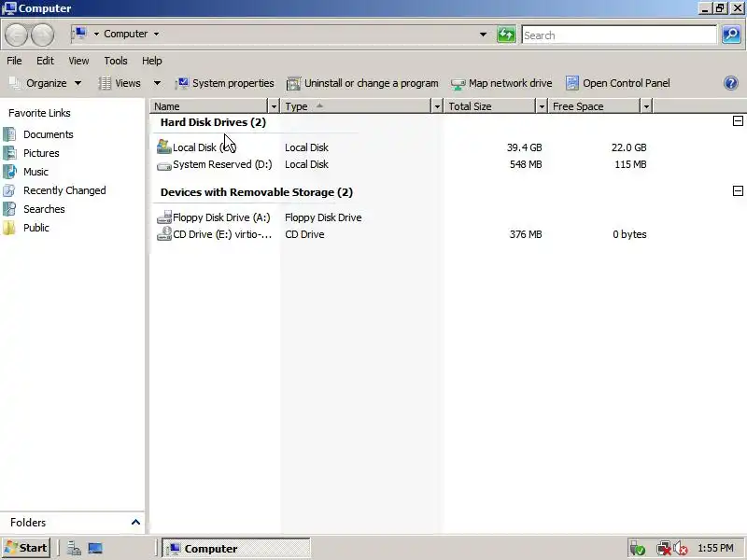Click the Back navigation arrow button
This screenshot has width=747, height=560.
pyautogui.click(x=16, y=35)
